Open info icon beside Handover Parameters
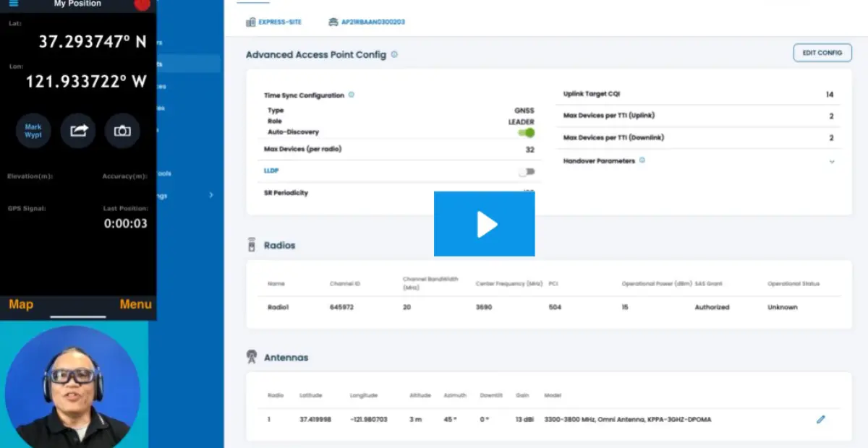 point(642,160)
